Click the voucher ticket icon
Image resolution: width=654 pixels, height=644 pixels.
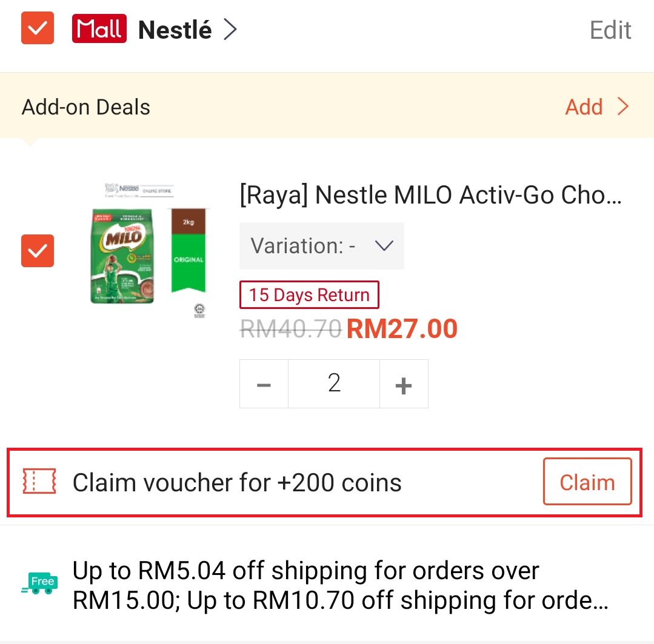(x=39, y=482)
